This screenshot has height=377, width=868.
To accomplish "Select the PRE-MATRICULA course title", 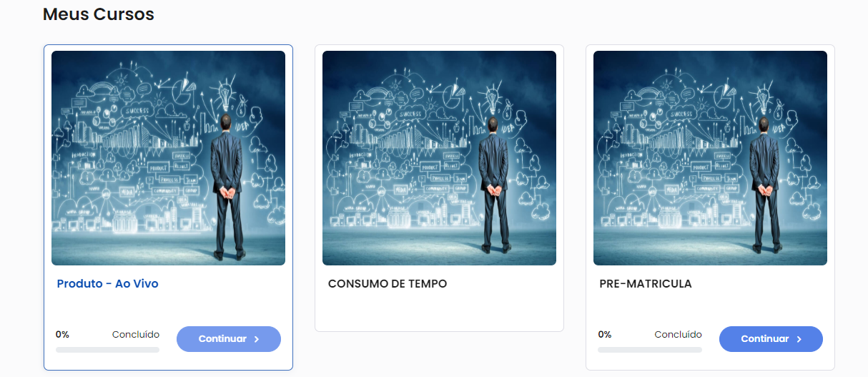I will 646,284.
